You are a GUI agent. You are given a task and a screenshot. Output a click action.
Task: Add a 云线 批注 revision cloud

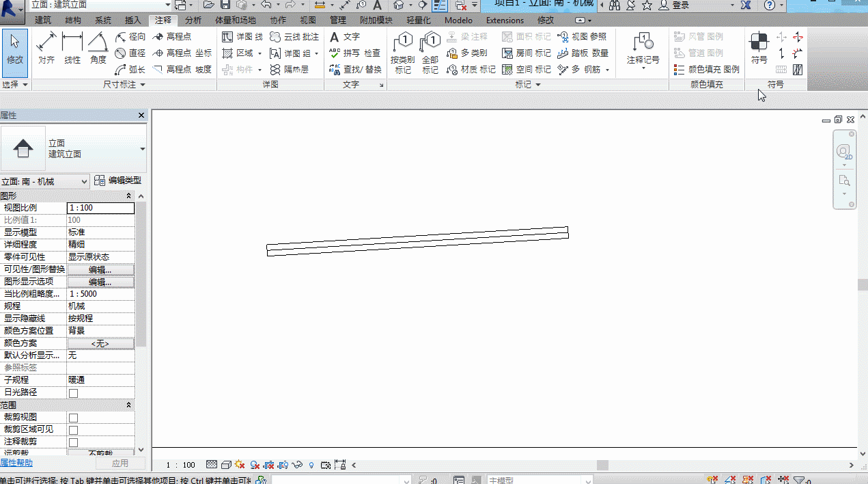click(x=294, y=37)
